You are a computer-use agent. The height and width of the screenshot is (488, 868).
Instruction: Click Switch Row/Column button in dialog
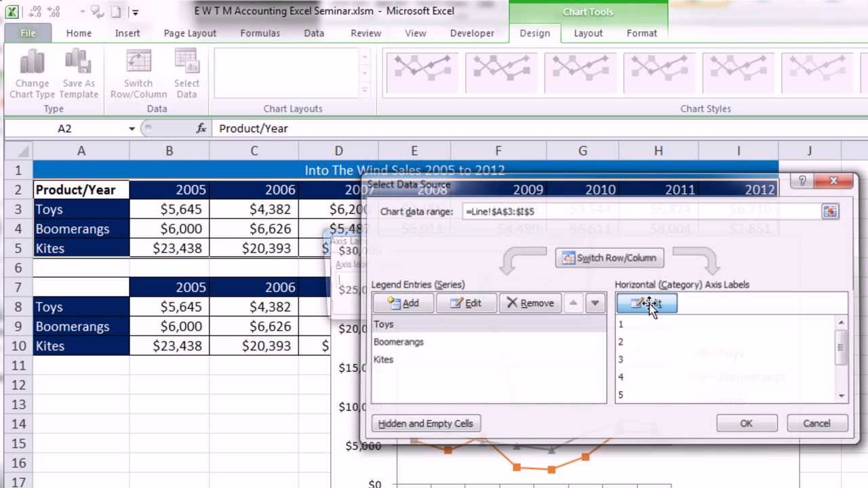(x=609, y=258)
